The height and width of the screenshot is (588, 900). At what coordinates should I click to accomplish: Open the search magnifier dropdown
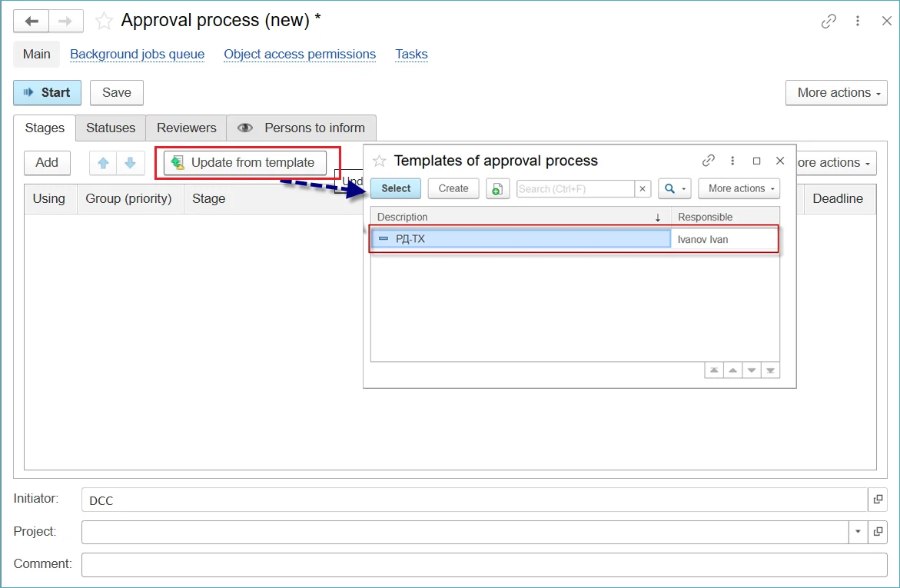pos(675,188)
